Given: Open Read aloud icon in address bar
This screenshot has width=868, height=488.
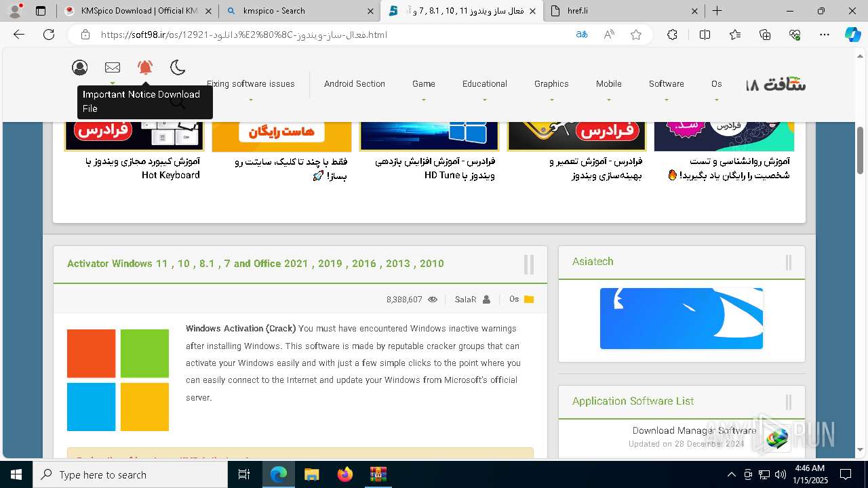Looking at the screenshot, I should (609, 35).
